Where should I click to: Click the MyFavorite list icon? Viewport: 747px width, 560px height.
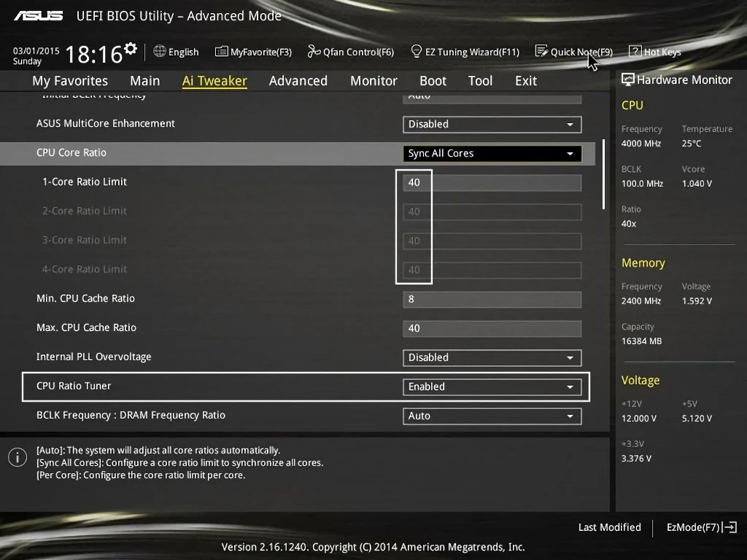[221, 52]
